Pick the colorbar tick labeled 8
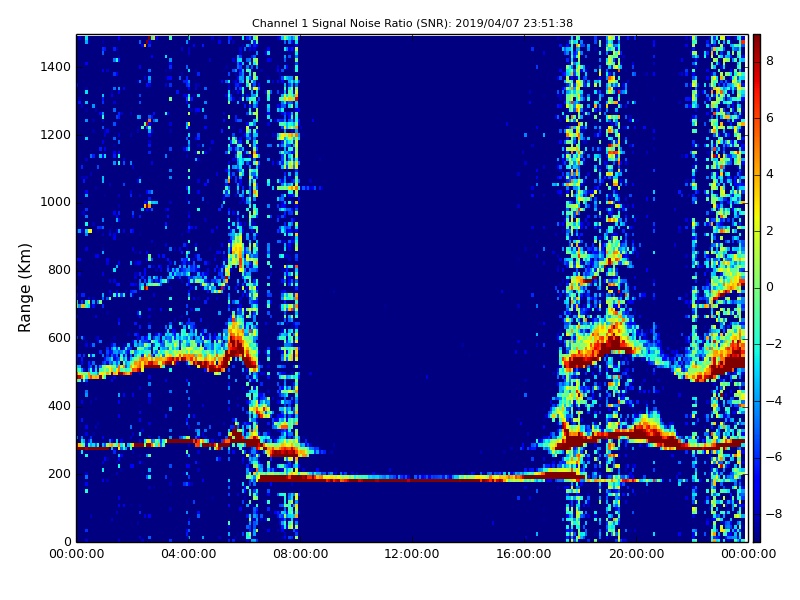Viewport: 800px width, 600px height. tap(770, 61)
